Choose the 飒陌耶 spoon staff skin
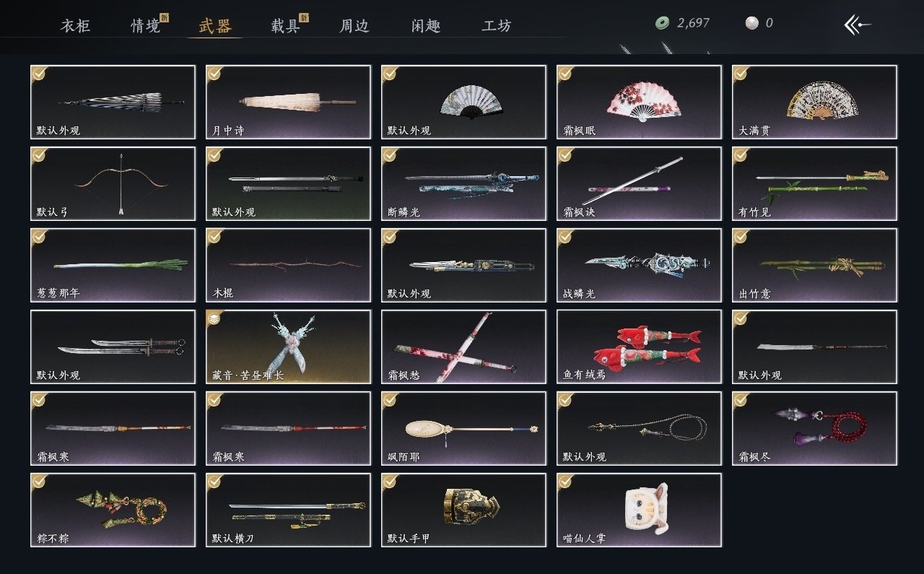This screenshot has width=924, height=574. coord(463,428)
